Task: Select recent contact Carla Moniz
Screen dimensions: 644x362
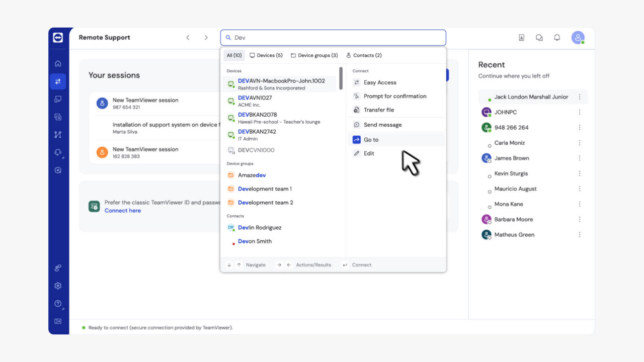Action: coord(533,143)
